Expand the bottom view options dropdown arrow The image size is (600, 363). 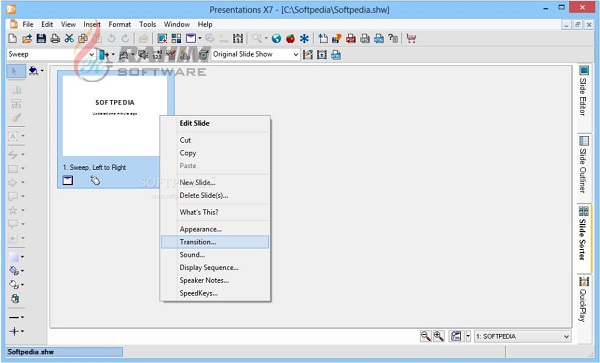pos(468,336)
